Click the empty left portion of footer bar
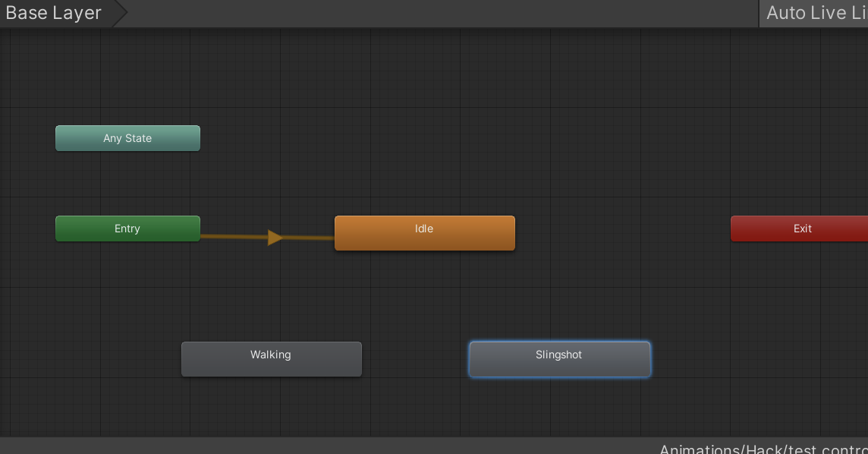868x454 pixels. tap(228, 446)
